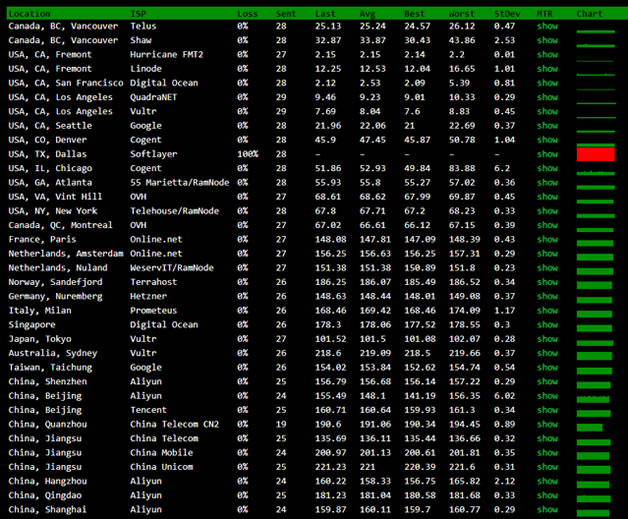Select worst value 43.86 for Shaw

click(462, 40)
